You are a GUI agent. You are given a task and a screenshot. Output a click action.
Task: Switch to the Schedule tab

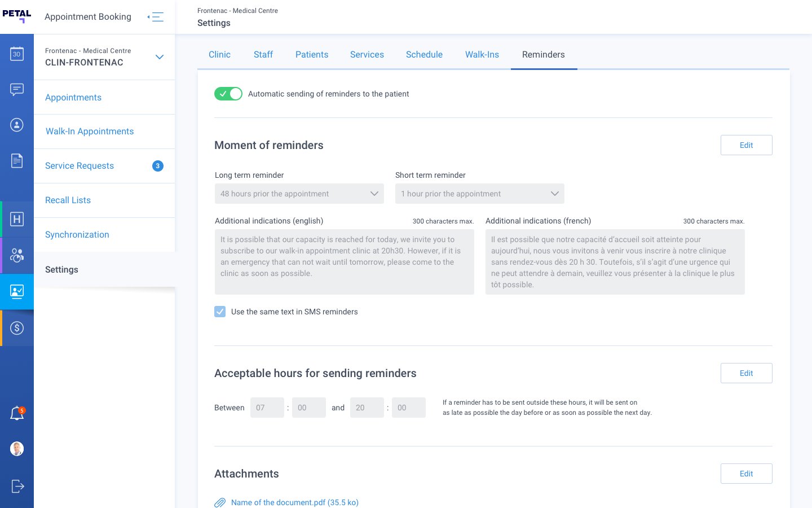424,54
